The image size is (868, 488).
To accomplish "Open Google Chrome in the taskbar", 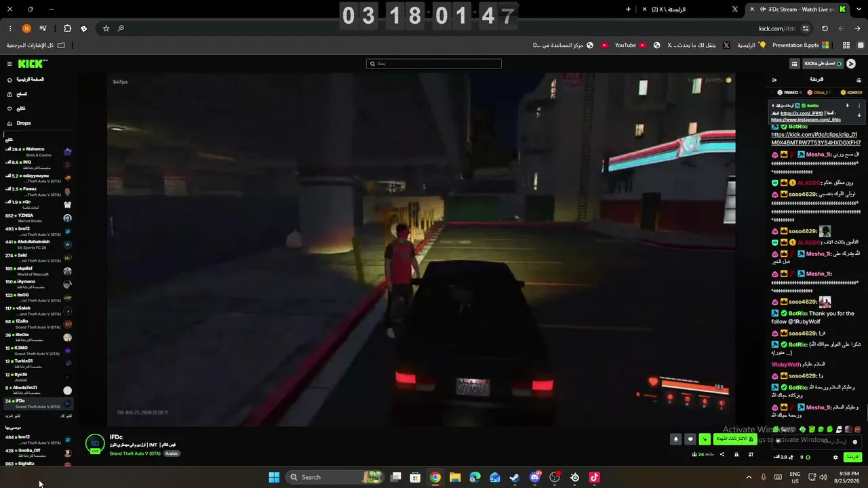I will click(435, 477).
